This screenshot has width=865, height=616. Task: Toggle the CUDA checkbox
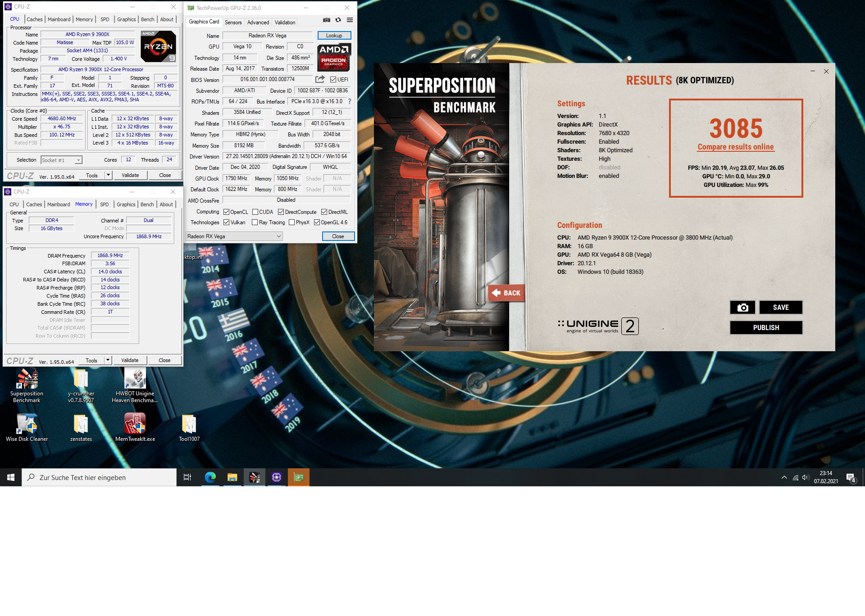click(255, 212)
